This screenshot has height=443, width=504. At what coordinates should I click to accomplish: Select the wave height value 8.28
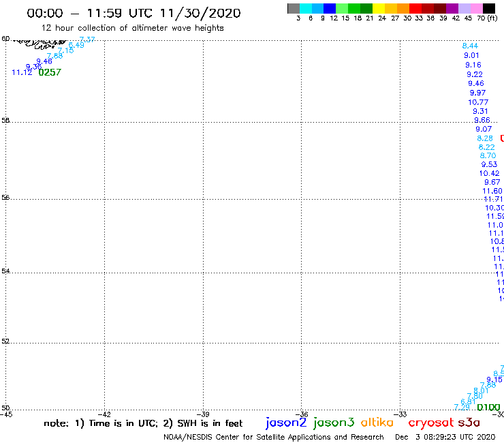pos(485,138)
